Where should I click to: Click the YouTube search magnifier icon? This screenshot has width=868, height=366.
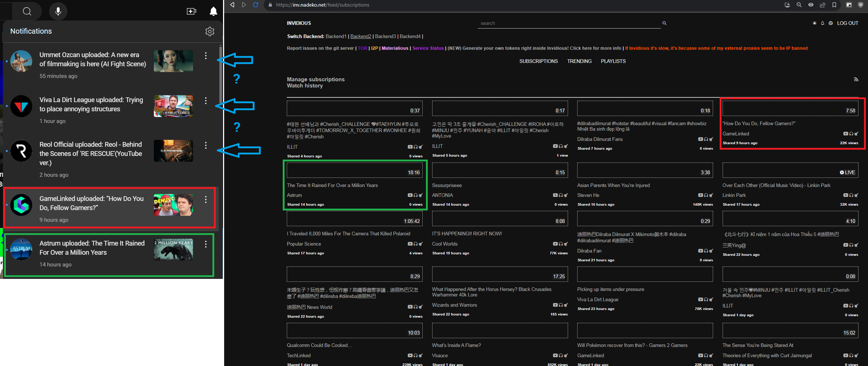click(27, 11)
